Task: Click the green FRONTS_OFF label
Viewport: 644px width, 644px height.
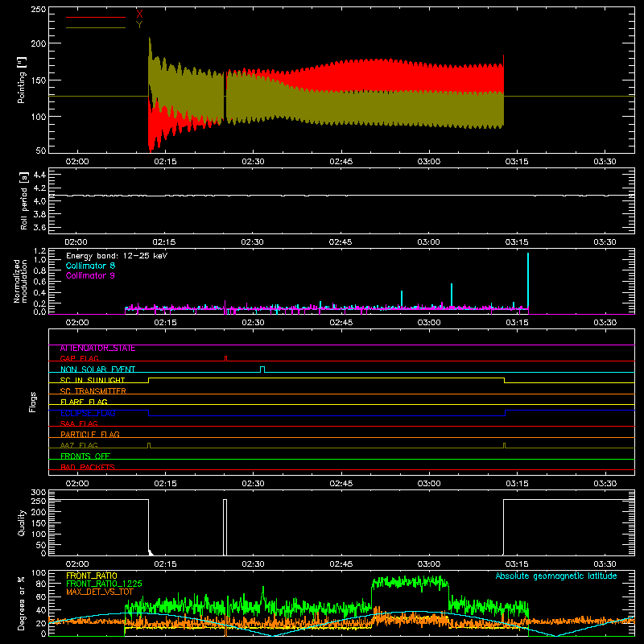Action: tap(85, 456)
